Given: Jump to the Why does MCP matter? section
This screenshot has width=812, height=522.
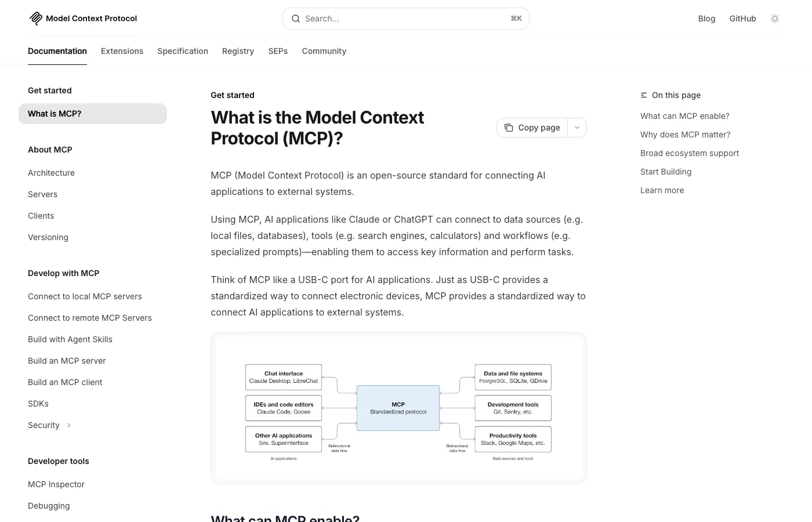Looking at the screenshot, I should click(685, 135).
